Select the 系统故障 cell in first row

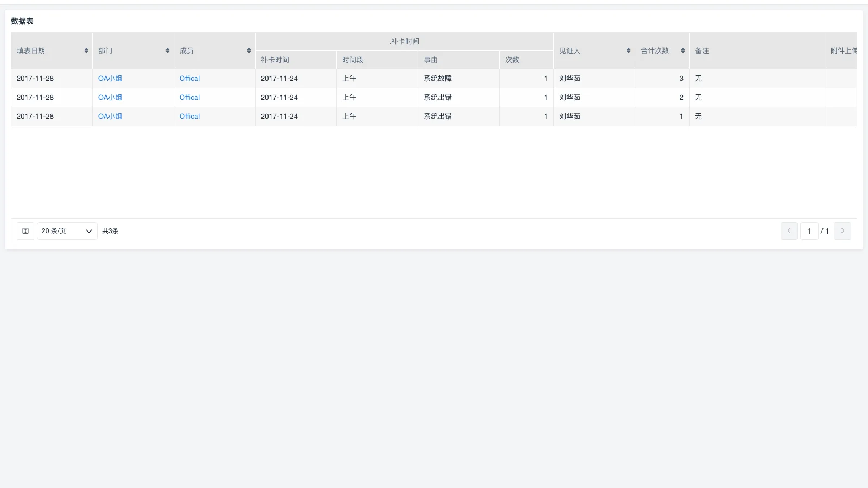pyautogui.click(x=437, y=79)
